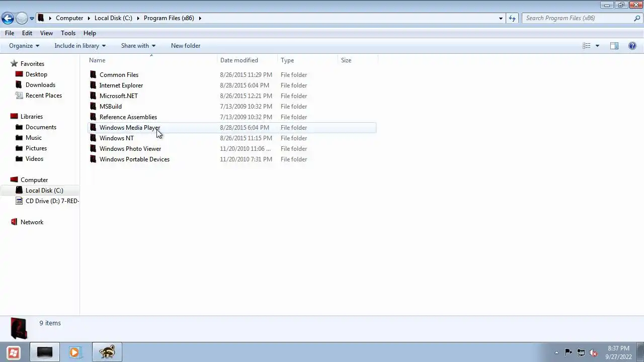
Task: Expand Include in library dropdown
Action: [80, 46]
